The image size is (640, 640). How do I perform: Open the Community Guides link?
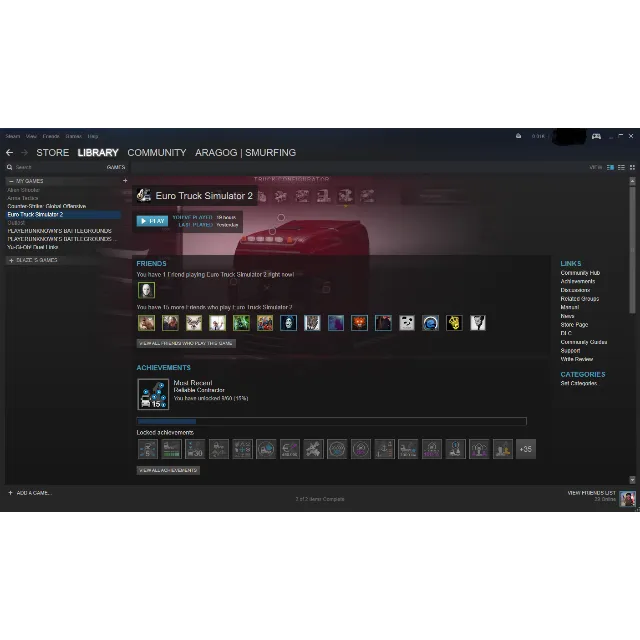pyautogui.click(x=584, y=342)
